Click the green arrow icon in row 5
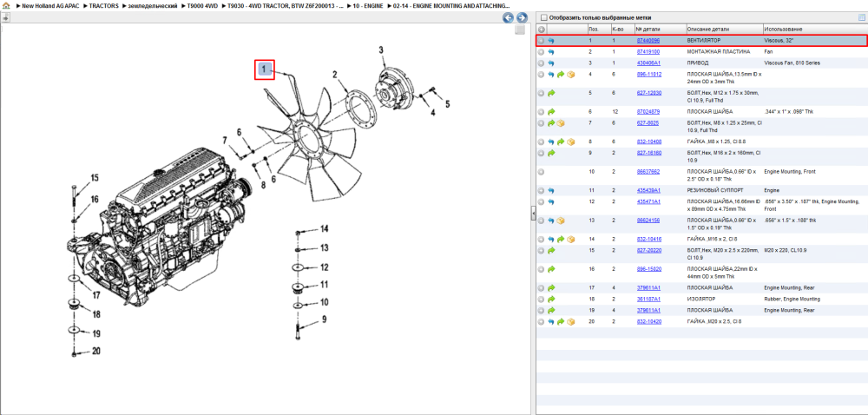 551,94
